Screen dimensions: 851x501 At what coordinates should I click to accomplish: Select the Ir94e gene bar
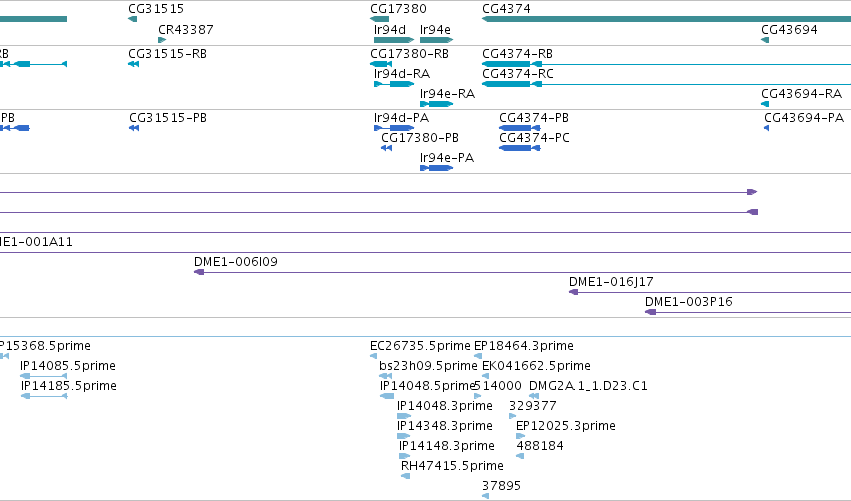pyautogui.click(x=436, y=40)
